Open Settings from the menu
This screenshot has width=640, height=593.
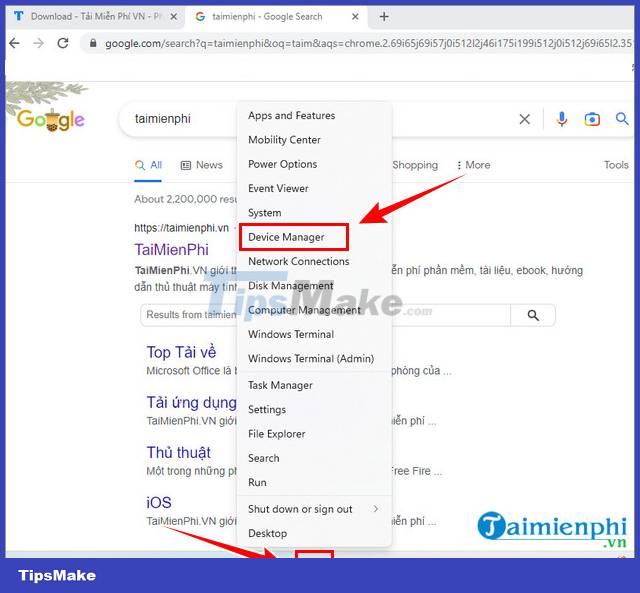[267, 409]
